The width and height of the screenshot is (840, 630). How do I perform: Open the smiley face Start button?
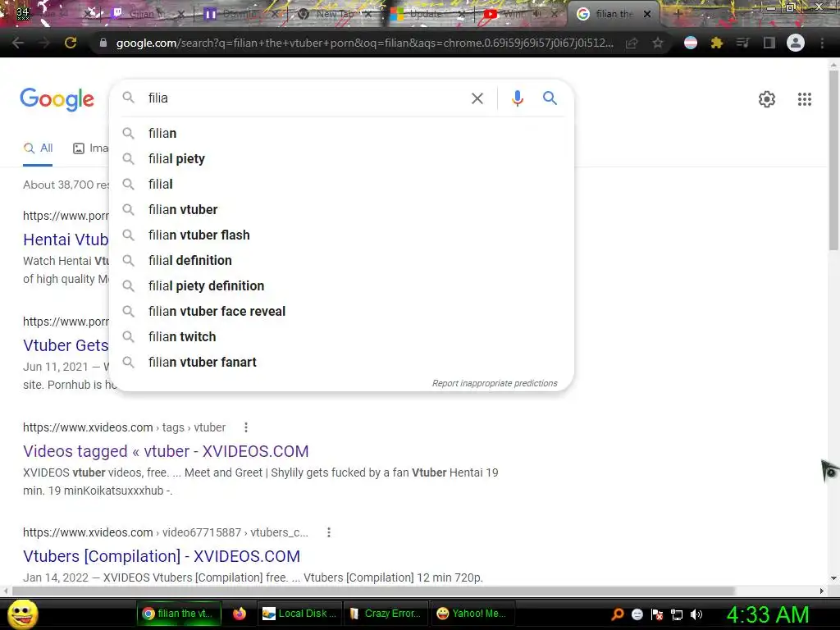tap(22, 614)
